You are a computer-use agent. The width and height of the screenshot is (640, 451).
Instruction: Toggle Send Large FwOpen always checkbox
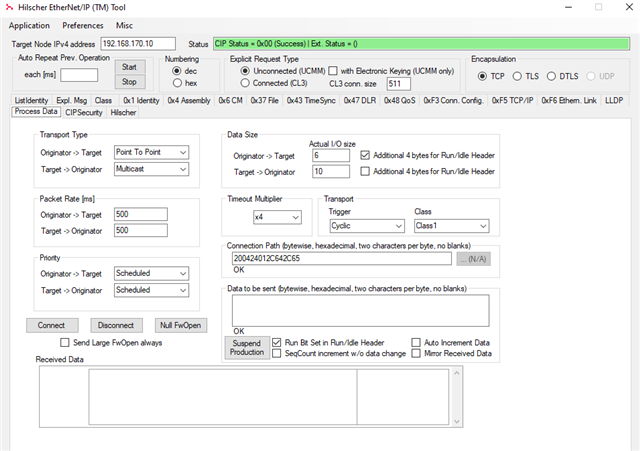(65, 343)
